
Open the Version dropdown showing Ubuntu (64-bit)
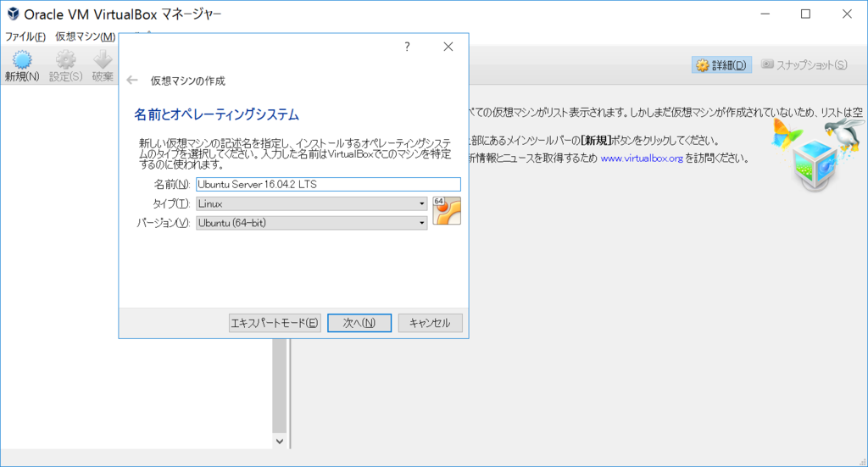click(x=312, y=223)
